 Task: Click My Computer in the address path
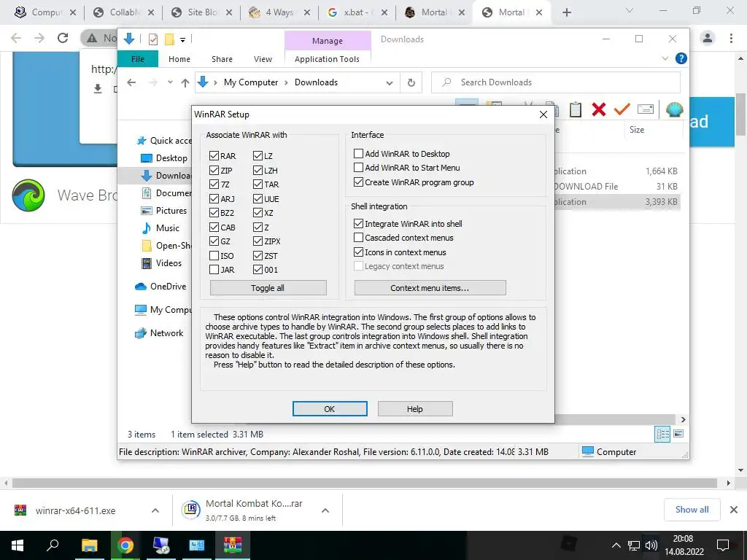pos(251,82)
